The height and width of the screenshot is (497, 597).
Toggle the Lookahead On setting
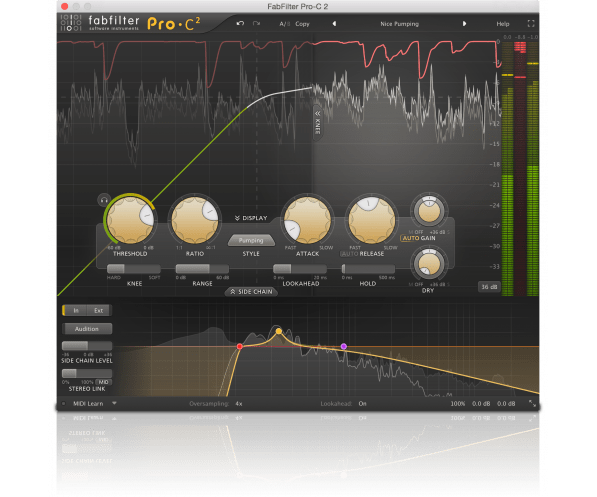(x=362, y=404)
